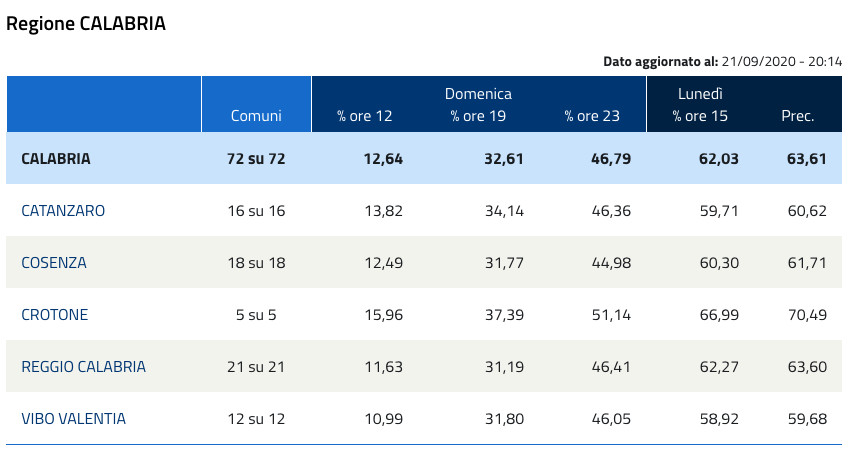
Task: Click the Prec. column header
Action: (x=797, y=116)
